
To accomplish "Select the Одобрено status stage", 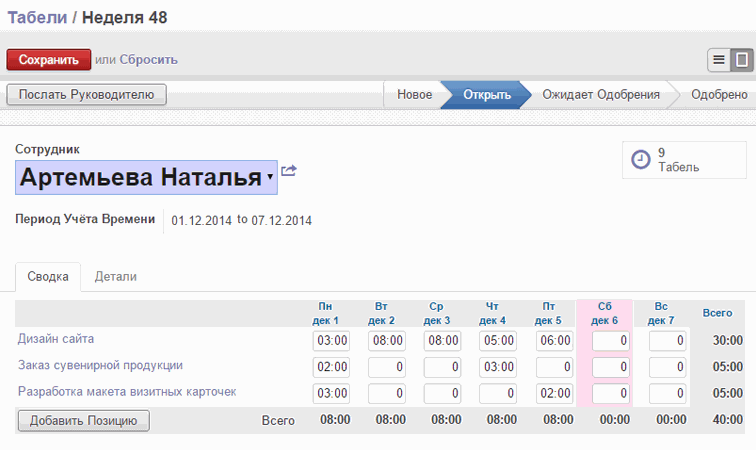I will [719, 95].
